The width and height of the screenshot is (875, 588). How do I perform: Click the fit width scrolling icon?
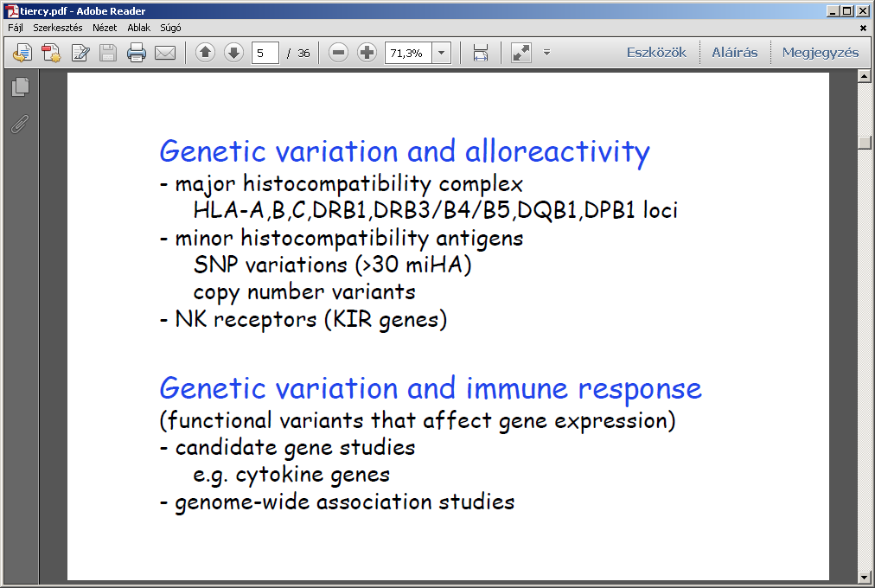[x=481, y=53]
